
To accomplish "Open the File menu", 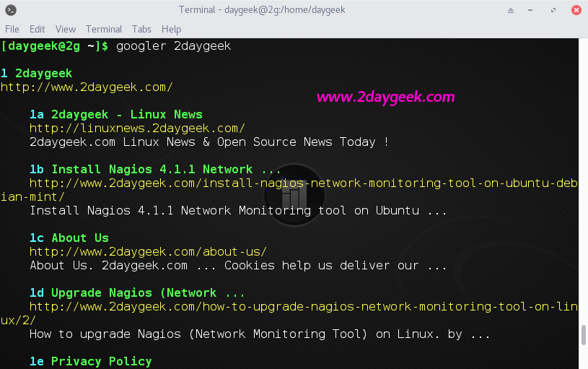I will click(12, 30).
